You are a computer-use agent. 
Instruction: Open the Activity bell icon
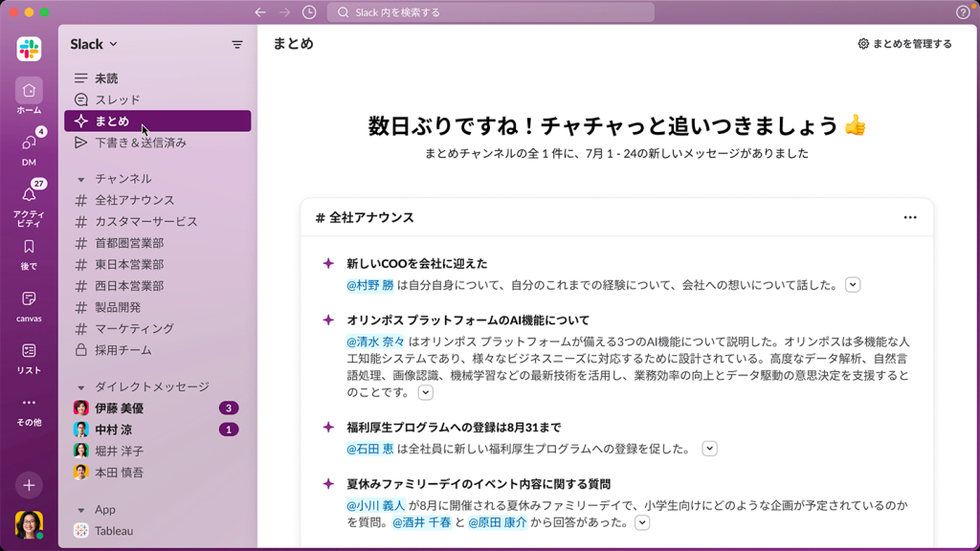[29, 195]
